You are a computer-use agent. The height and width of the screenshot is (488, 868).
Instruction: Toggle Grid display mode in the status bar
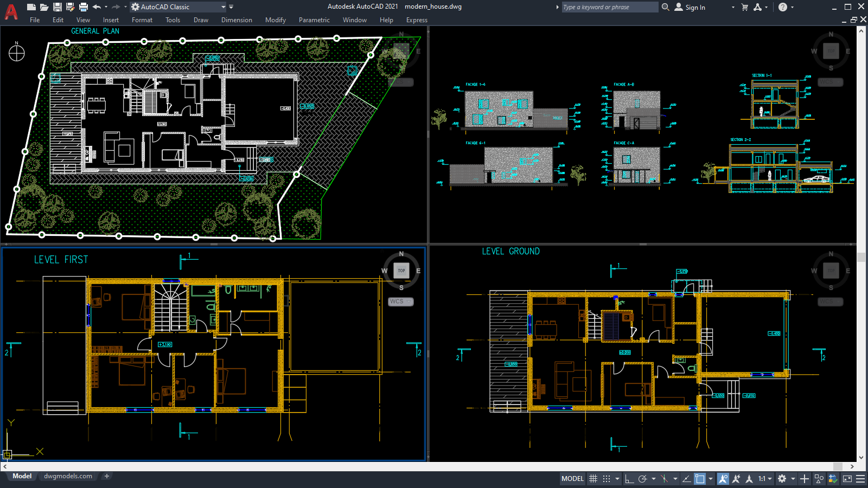[x=592, y=479]
